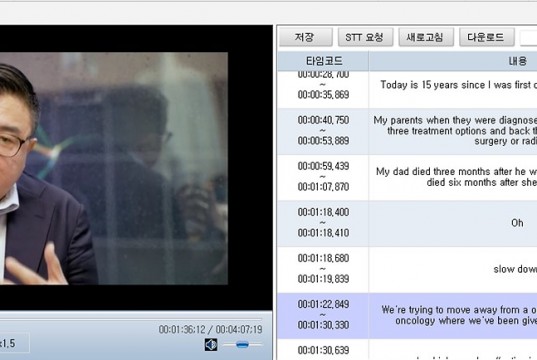The height and width of the screenshot is (360, 537).
Task: Select the 'My dad died three months' text
Action: point(456,177)
